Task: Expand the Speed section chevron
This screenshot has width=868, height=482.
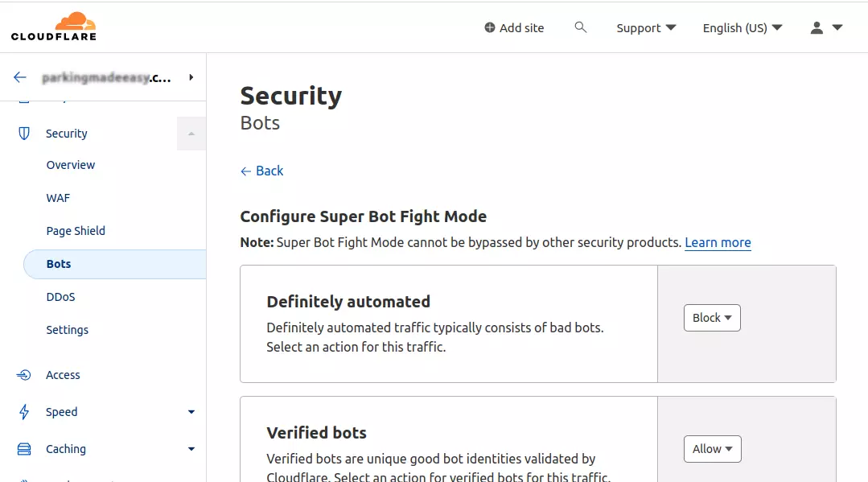Action: 191,411
